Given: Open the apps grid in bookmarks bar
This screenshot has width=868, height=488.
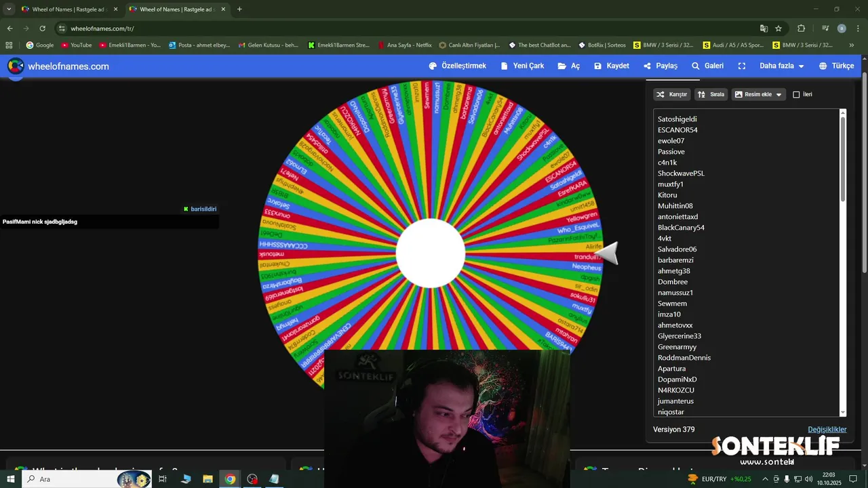Looking at the screenshot, I should (9, 45).
